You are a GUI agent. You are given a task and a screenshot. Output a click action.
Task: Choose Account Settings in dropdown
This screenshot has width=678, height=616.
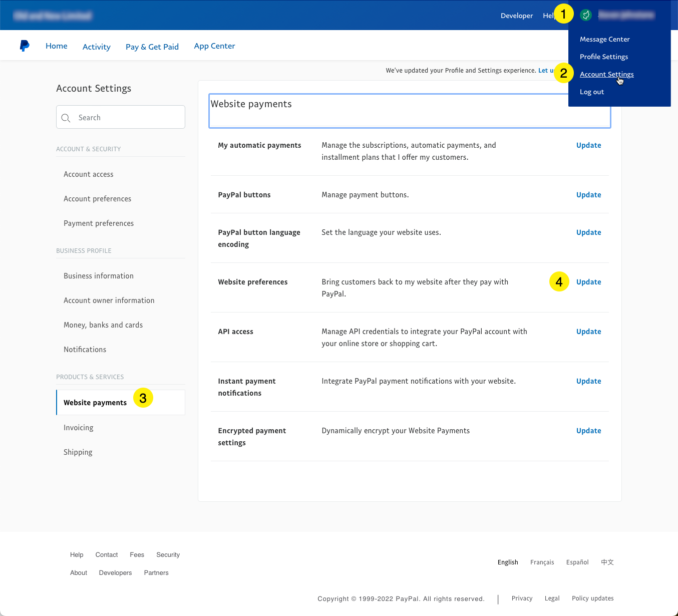click(x=607, y=74)
